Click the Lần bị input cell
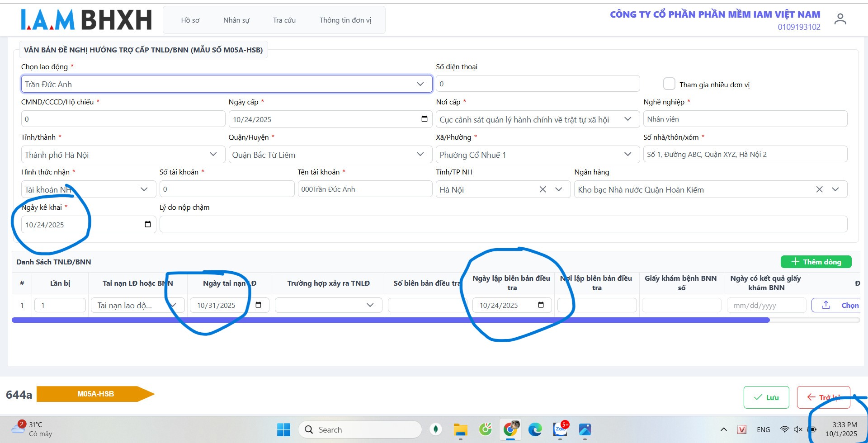Viewport: 868px width, 443px height. pyautogui.click(x=60, y=305)
